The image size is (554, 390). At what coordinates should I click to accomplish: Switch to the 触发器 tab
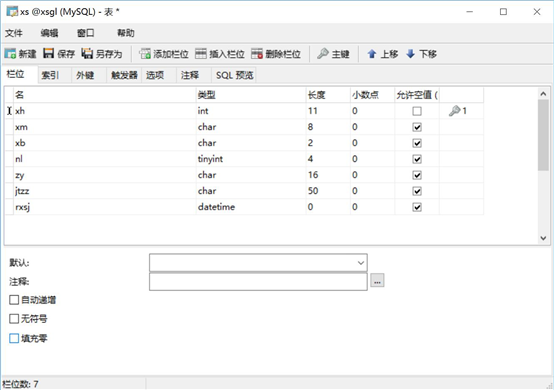[124, 75]
